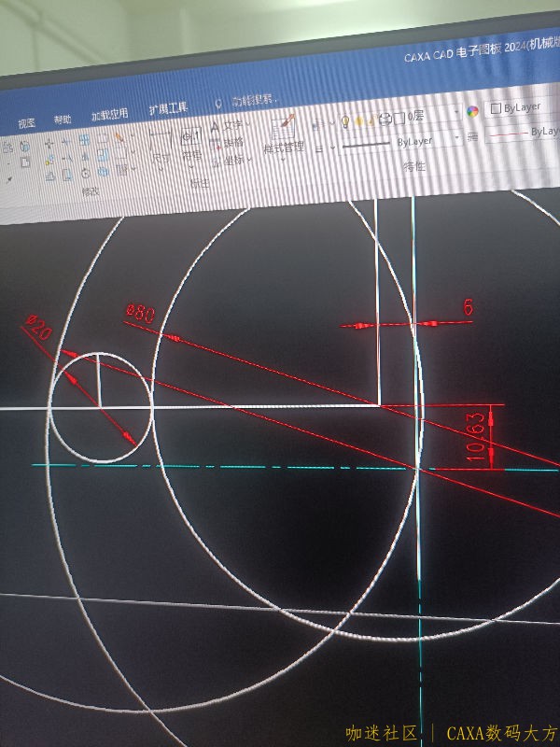Open the 帮助 ribbon tab
This screenshot has width=560, height=747.
(x=63, y=120)
